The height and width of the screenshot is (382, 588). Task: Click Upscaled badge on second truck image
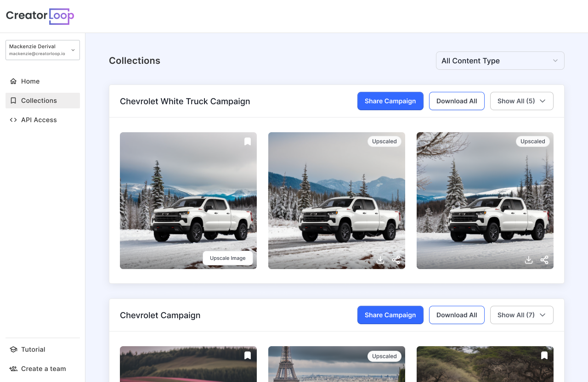[x=384, y=141]
